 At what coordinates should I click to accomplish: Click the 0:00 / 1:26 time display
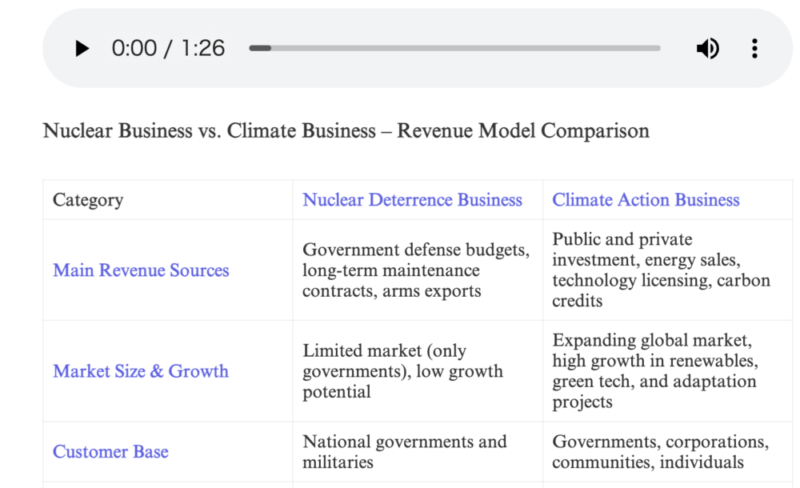(168, 48)
